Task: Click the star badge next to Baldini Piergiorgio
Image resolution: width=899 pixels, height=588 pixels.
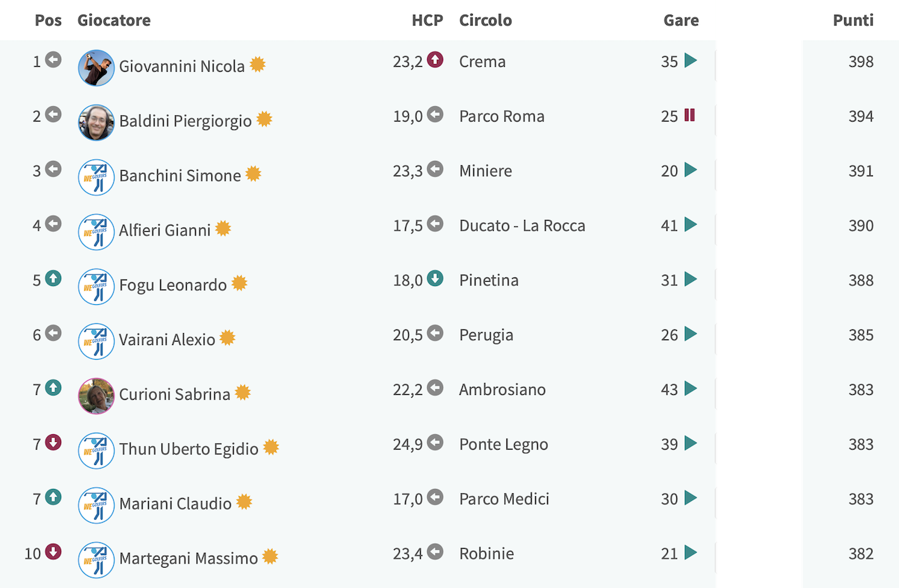Action: 264,119
